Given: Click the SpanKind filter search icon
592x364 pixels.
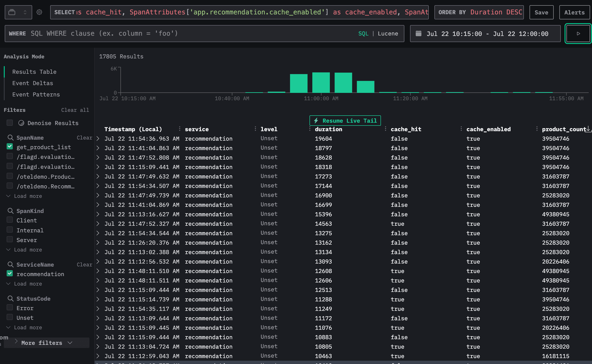Looking at the screenshot, I should click(10, 211).
